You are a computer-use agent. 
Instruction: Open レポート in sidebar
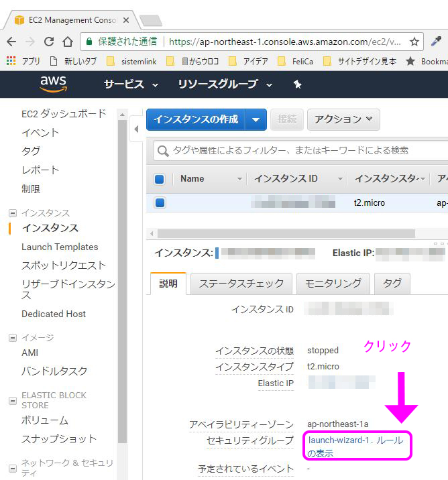click(x=40, y=170)
